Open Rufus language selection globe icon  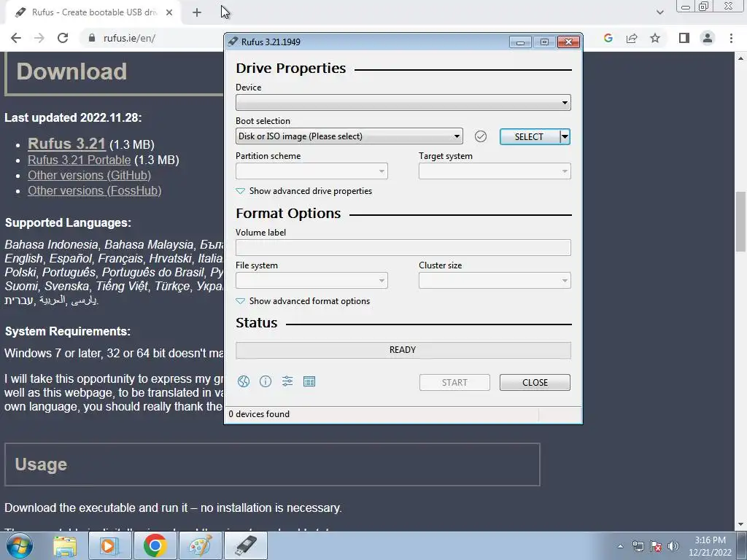pyautogui.click(x=244, y=381)
